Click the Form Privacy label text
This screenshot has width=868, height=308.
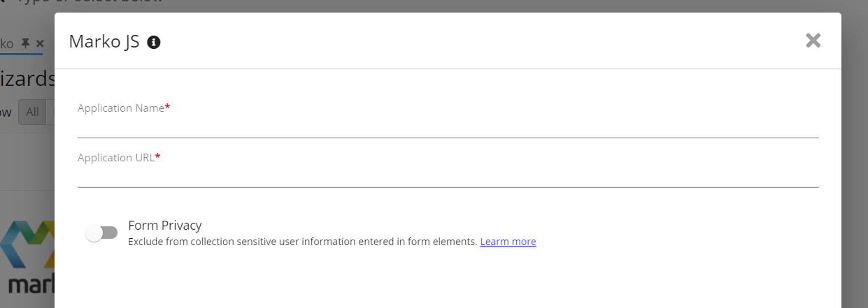165,226
